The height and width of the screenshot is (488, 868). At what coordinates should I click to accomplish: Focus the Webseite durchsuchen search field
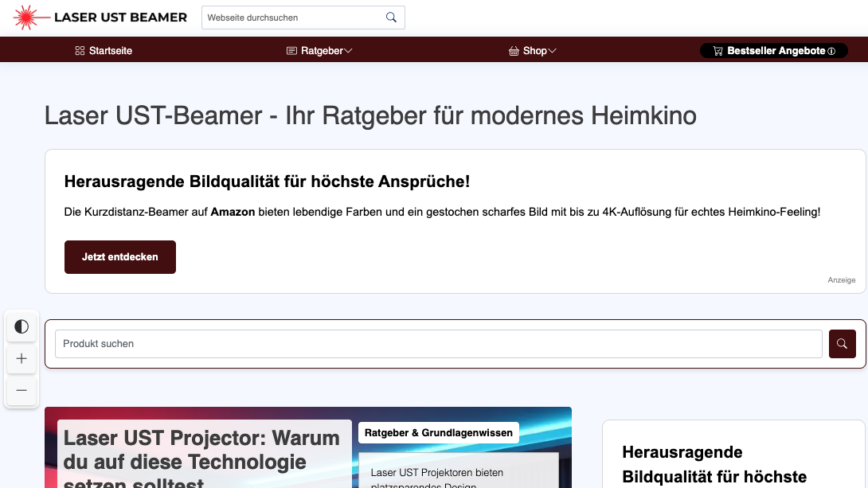coord(293,18)
